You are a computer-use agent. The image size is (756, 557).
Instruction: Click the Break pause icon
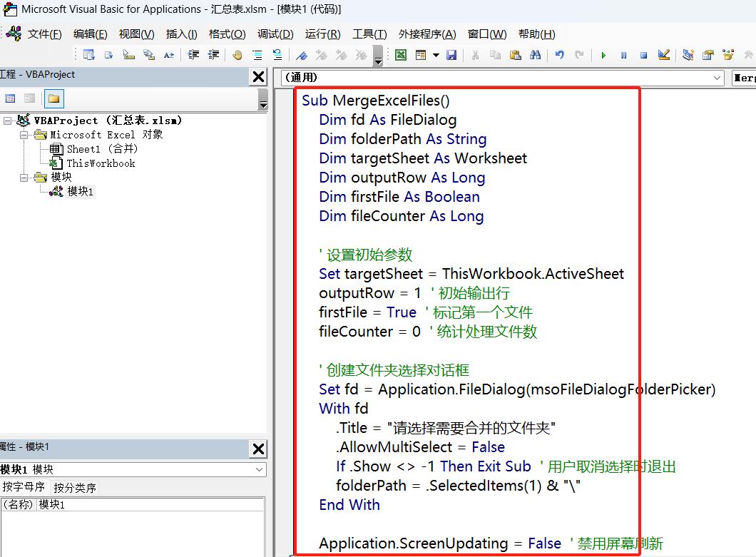tap(623, 55)
